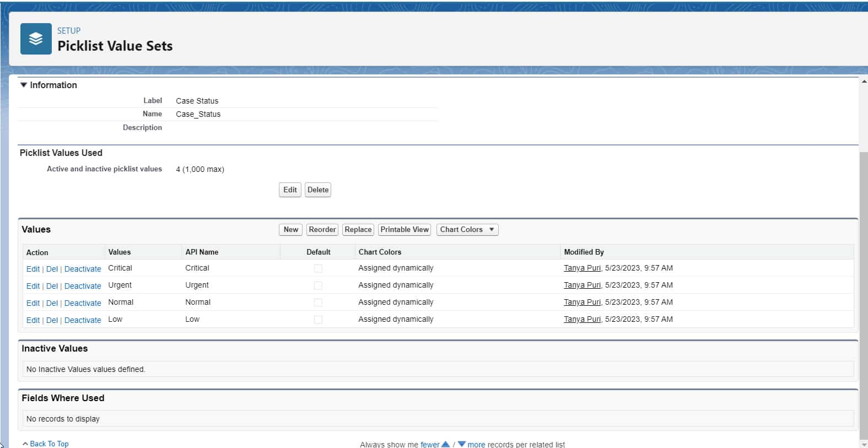This screenshot has height=448, width=868.
Task: Click the API Name column header
Action: pyautogui.click(x=202, y=252)
